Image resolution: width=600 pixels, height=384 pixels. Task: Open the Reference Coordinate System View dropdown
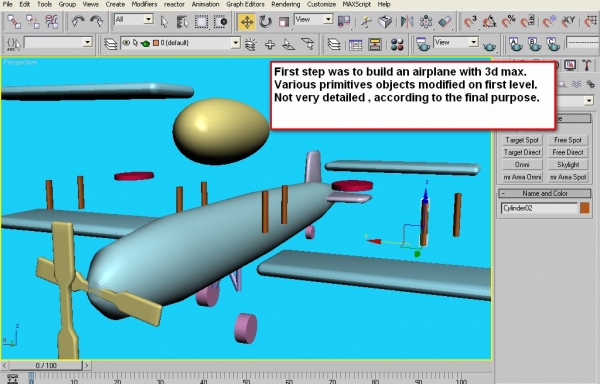[x=328, y=19]
